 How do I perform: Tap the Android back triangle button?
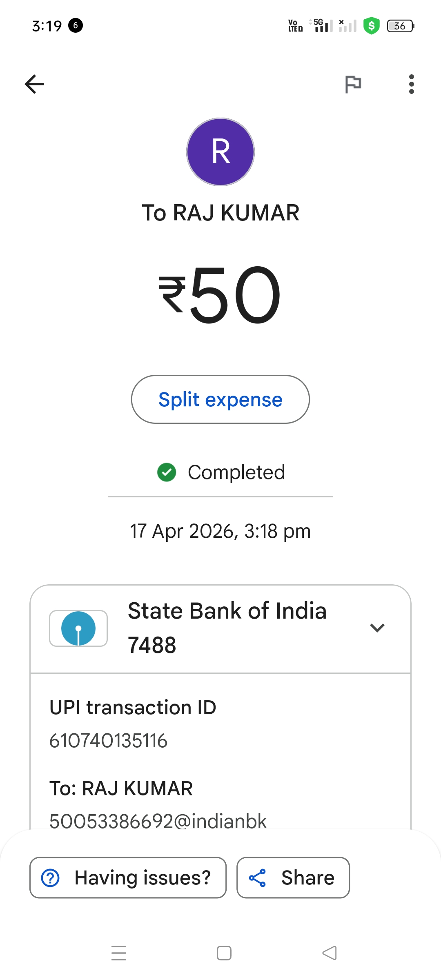[329, 953]
